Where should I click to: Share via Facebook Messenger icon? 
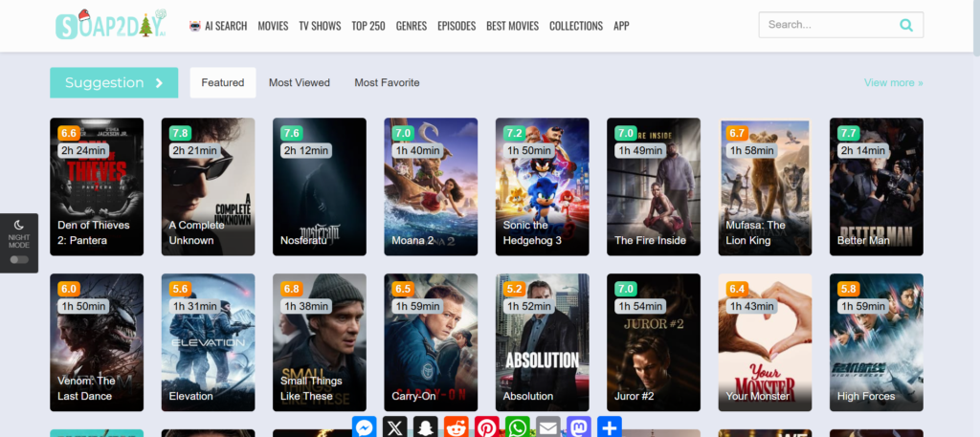[364, 427]
